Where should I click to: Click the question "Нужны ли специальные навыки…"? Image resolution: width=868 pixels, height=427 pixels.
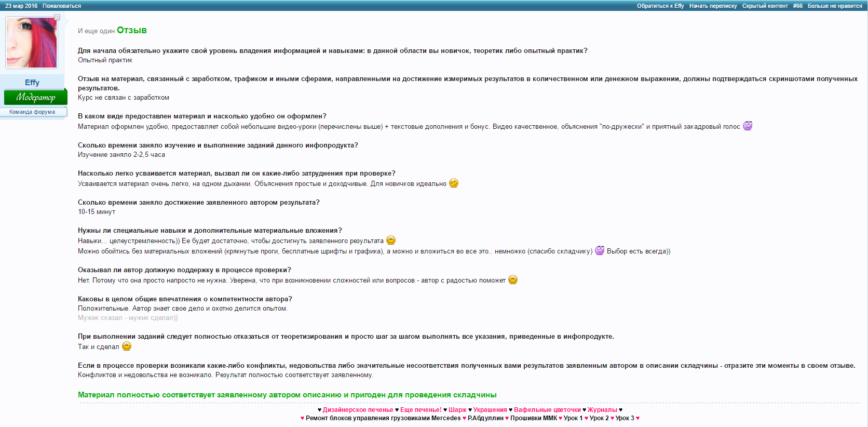tap(210, 231)
